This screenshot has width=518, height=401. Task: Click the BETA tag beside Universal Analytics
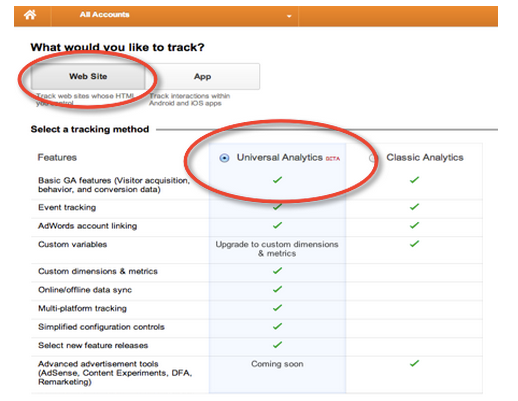(333, 159)
